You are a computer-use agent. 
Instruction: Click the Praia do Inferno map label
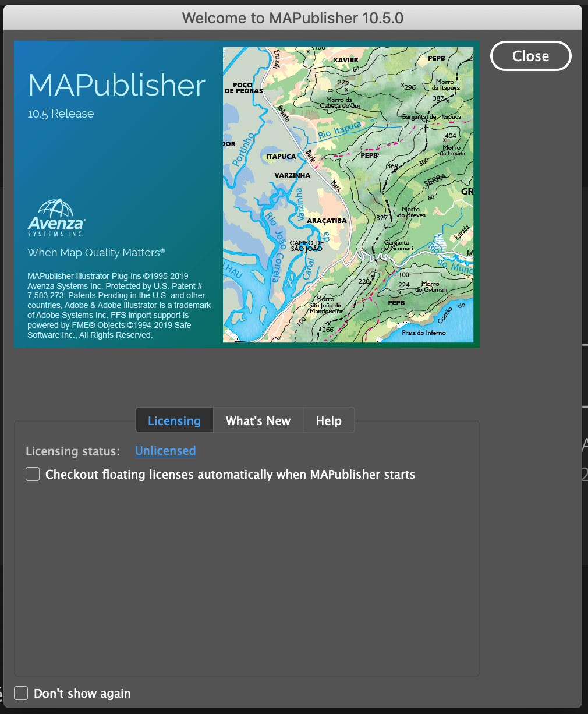424,333
